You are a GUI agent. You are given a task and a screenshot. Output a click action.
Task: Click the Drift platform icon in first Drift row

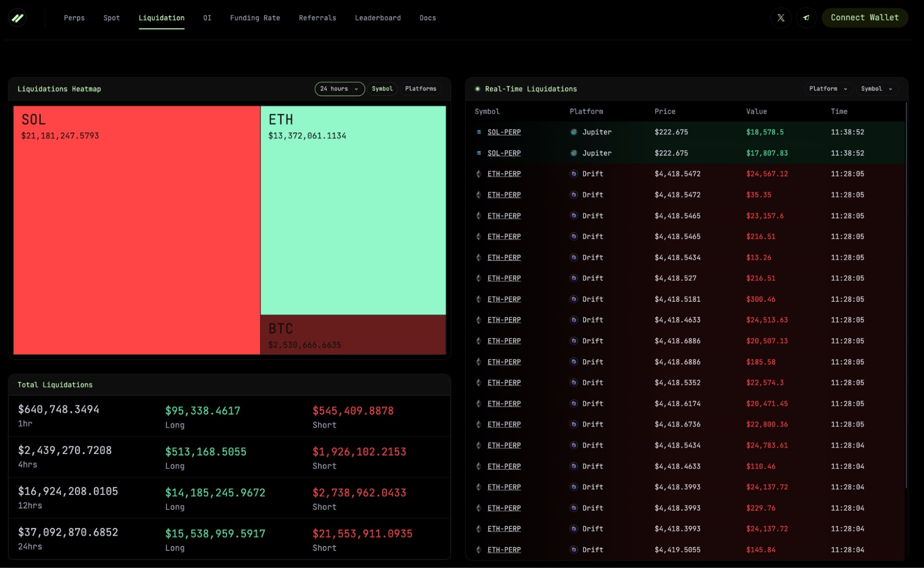coord(574,174)
